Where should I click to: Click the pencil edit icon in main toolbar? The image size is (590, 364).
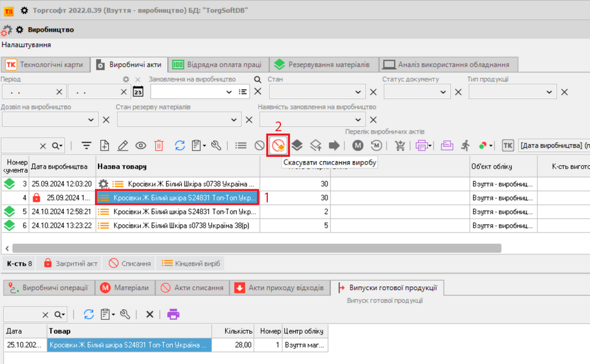pyautogui.click(x=123, y=145)
